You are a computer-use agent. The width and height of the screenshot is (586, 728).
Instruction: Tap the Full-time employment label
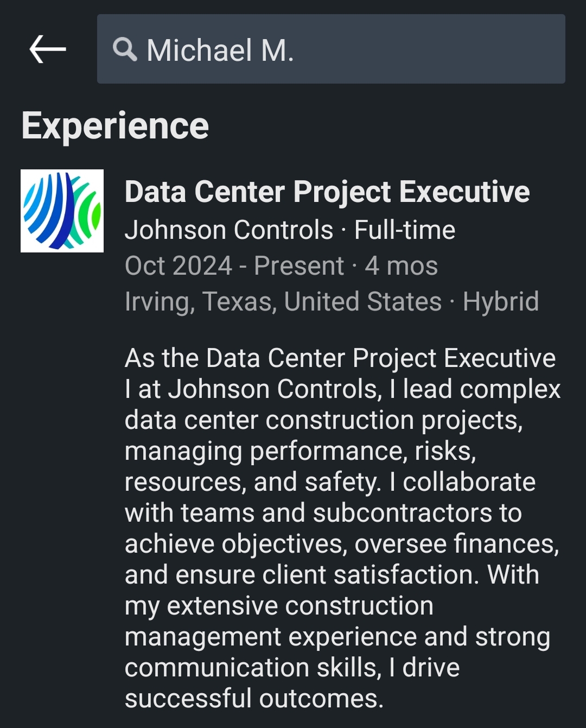click(405, 230)
